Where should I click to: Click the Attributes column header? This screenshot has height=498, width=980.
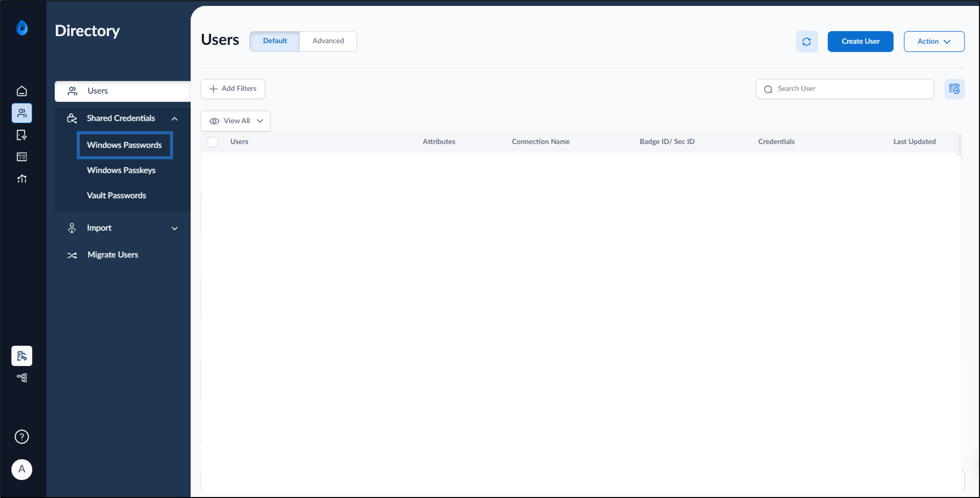coord(439,142)
